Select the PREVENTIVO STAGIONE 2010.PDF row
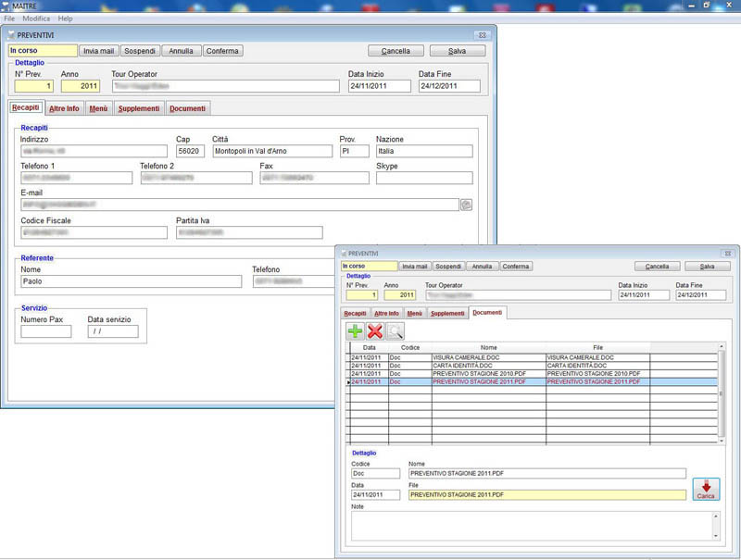This screenshot has height=560, width=741. [x=488, y=373]
